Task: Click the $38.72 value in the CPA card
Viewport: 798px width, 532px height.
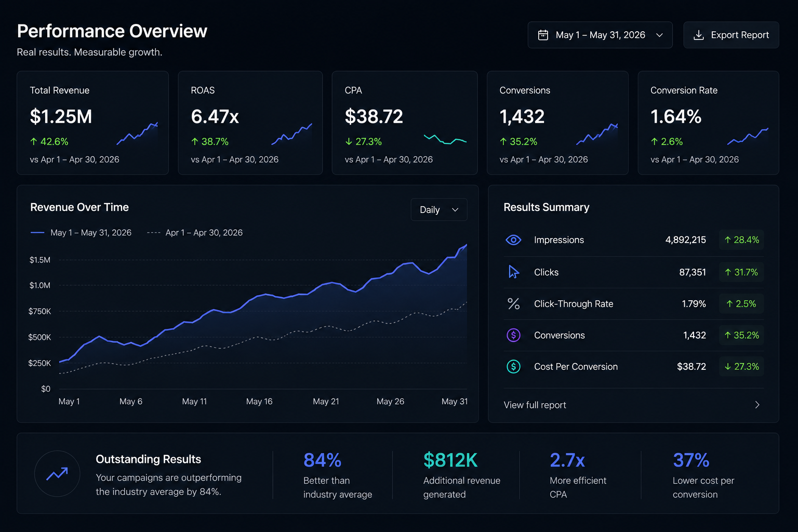Action: (374, 117)
